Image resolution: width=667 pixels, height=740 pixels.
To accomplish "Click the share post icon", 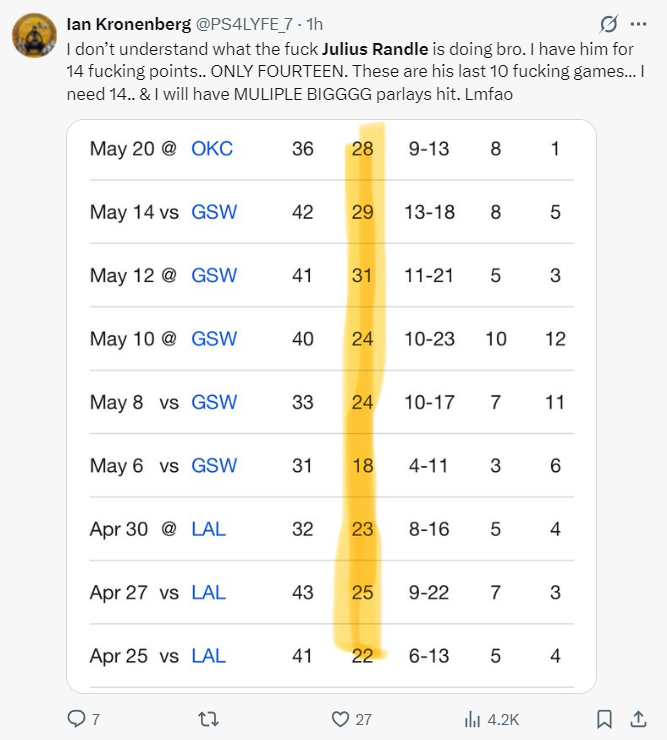I will point(638,718).
